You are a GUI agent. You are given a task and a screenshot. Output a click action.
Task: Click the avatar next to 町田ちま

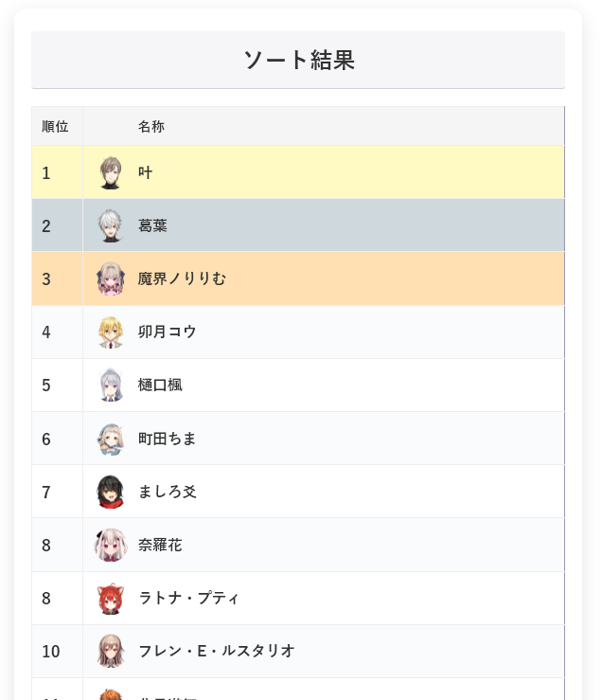pos(111,439)
